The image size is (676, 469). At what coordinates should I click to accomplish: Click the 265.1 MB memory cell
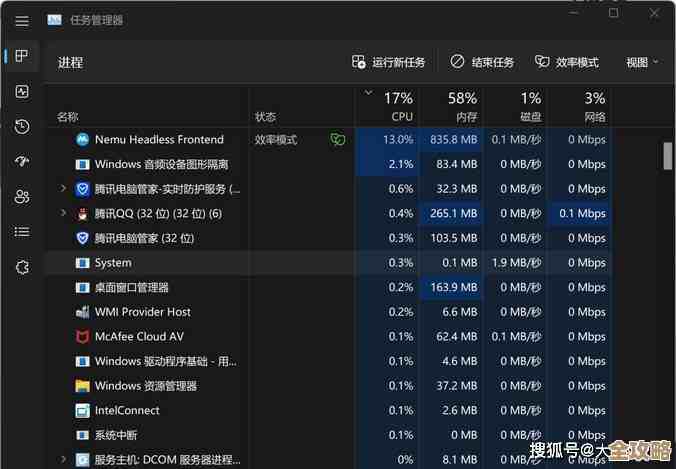point(450,213)
